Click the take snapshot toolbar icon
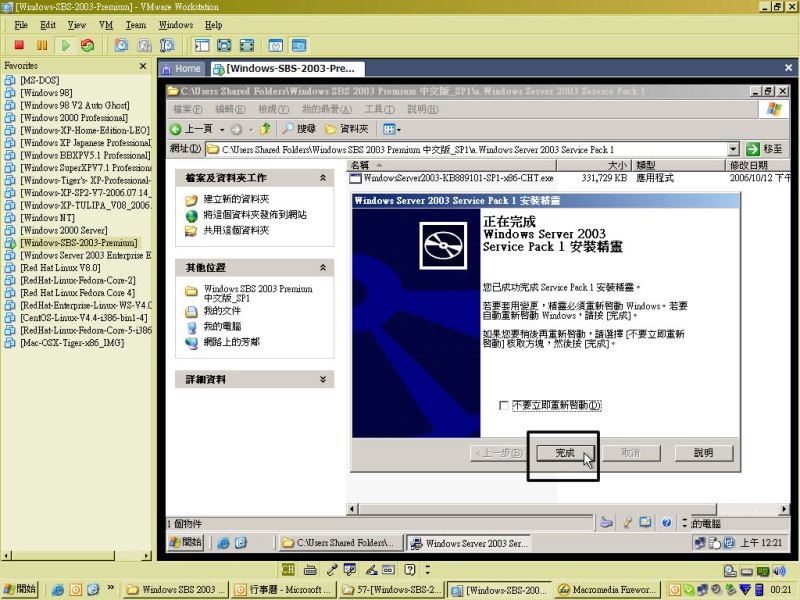800x600 pixels. (121, 45)
